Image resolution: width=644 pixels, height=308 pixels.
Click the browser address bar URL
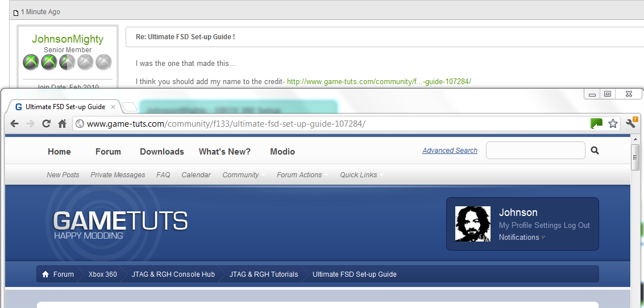tap(226, 124)
